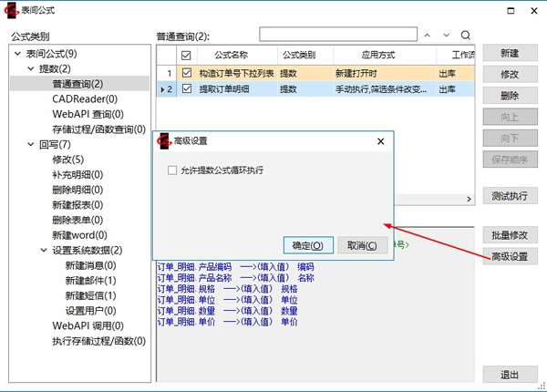Collapse the 回写(7) tree node
Viewport: 547px width, 392px height.
coord(31,144)
